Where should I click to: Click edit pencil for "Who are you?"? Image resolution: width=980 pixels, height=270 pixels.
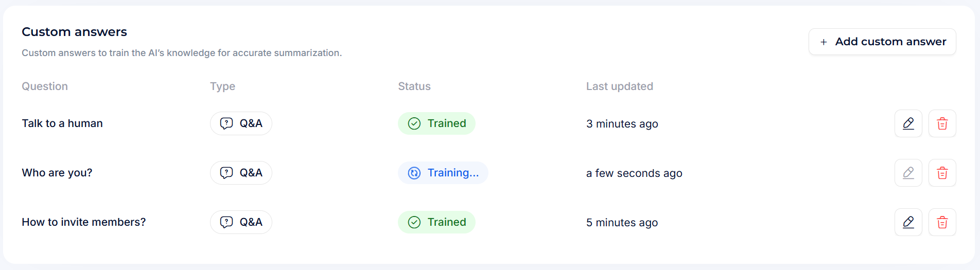click(x=908, y=173)
